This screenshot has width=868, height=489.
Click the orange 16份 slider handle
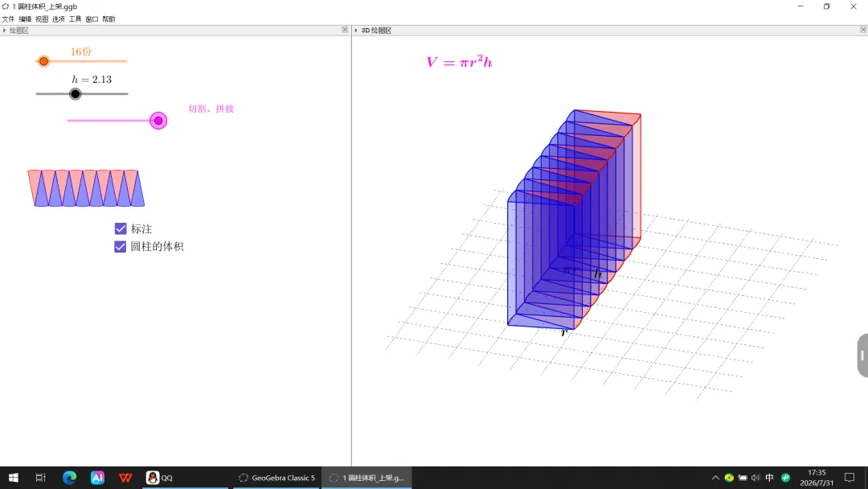[x=43, y=61]
